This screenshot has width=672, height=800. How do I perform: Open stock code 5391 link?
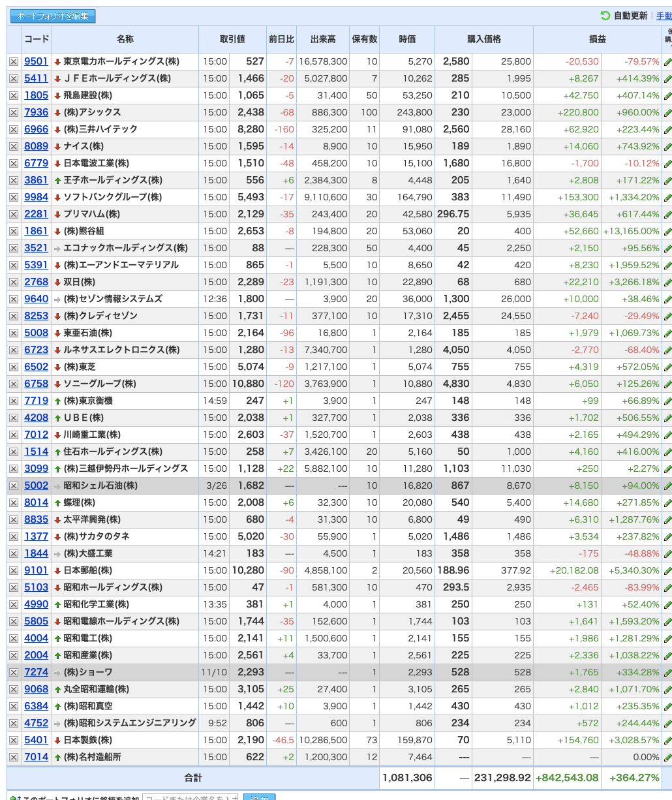point(37,265)
